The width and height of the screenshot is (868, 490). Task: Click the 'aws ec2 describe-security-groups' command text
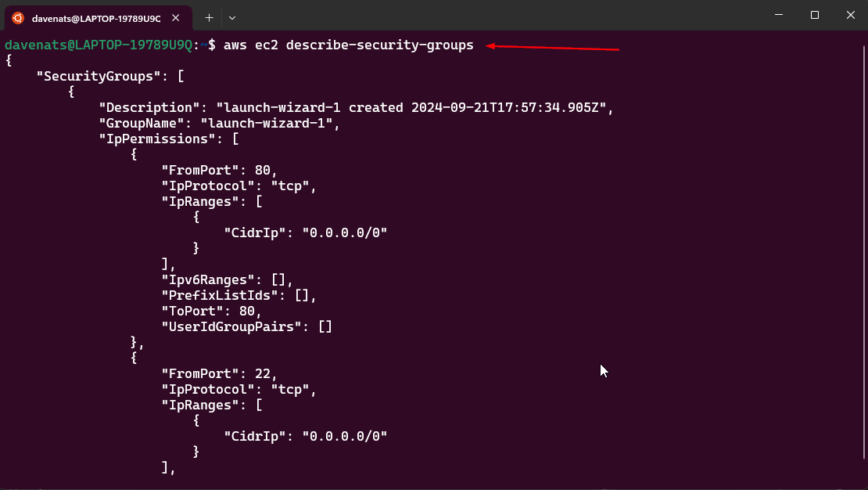(348, 45)
